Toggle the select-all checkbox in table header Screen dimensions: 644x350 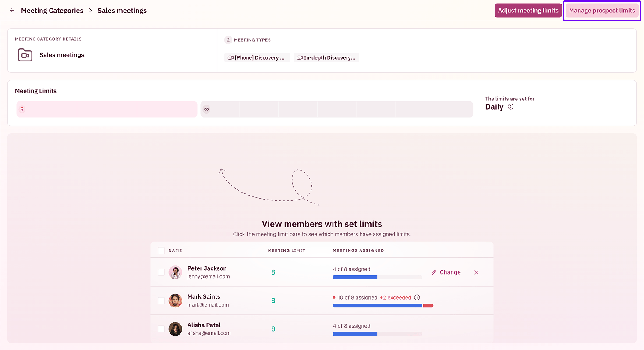(x=161, y=250)
